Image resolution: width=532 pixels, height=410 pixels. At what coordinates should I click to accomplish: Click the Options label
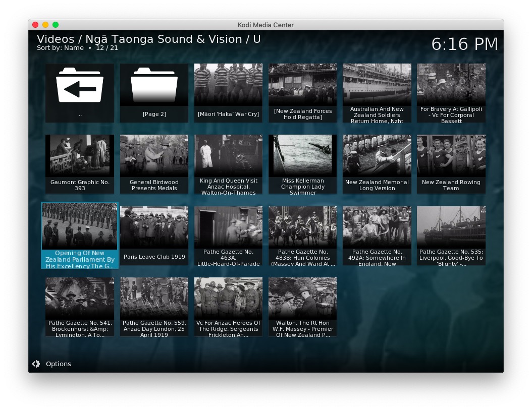(x=59, y=364)
